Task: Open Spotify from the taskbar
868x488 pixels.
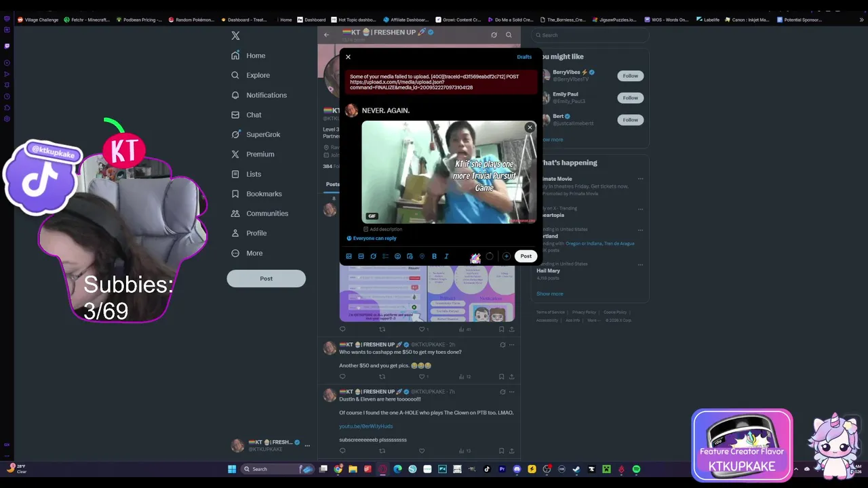Action: (x=636, y=469)
